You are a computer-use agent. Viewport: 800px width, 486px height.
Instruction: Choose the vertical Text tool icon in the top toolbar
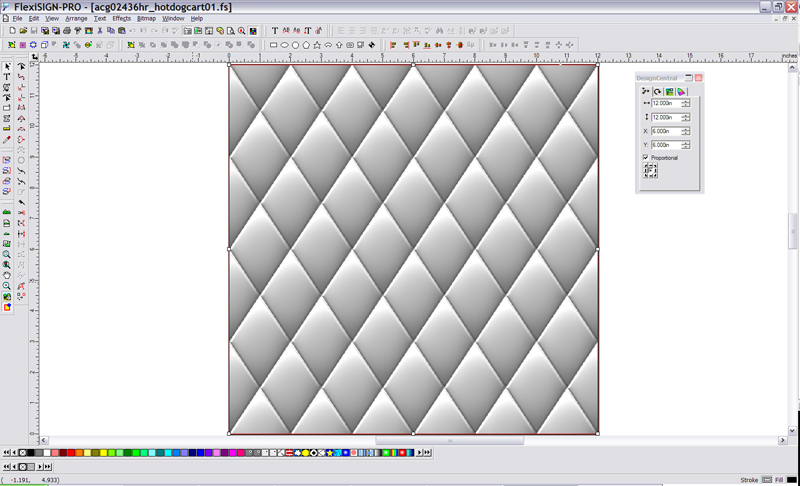point(308,31)
